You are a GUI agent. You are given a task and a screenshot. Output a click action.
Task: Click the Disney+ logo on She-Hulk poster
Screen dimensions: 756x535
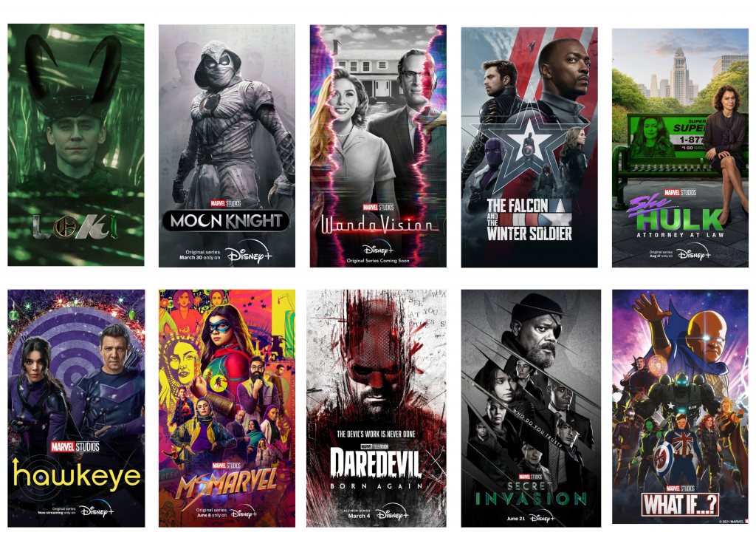tap(693, 253)
